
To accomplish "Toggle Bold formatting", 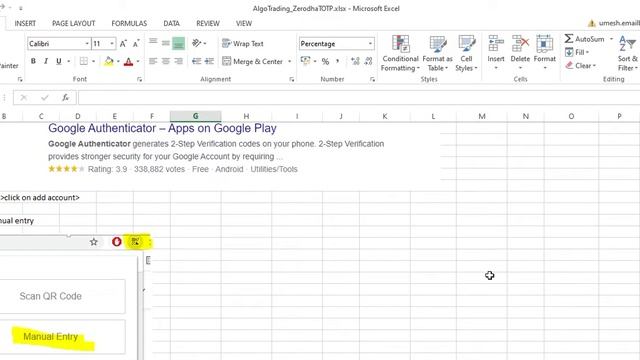I will pyautogui.click(x=33, y=61).
